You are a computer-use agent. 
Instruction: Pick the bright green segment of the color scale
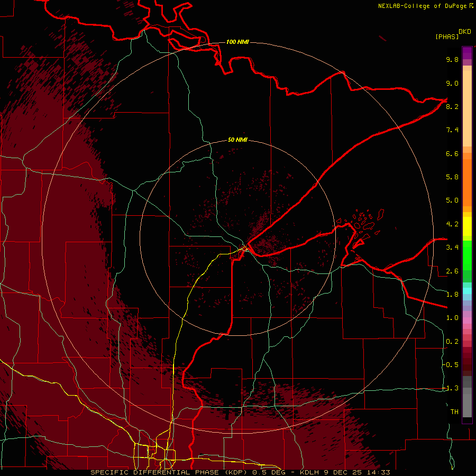[467, 255]
